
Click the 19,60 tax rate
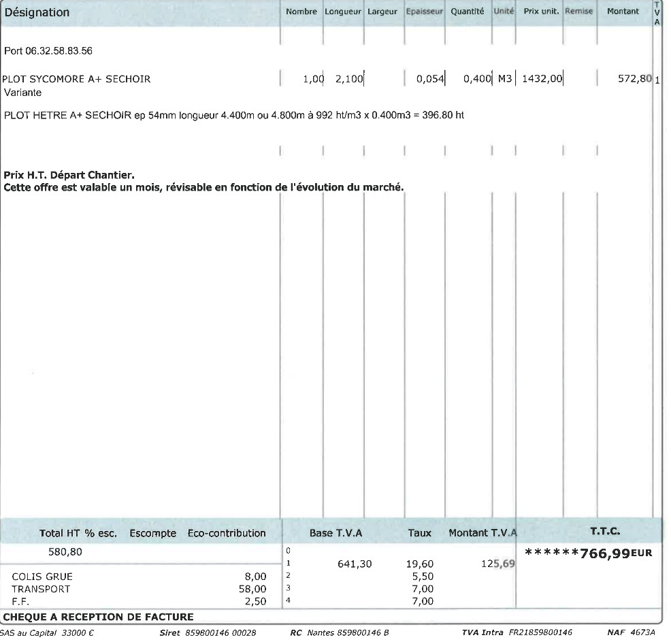click(419, 564)
